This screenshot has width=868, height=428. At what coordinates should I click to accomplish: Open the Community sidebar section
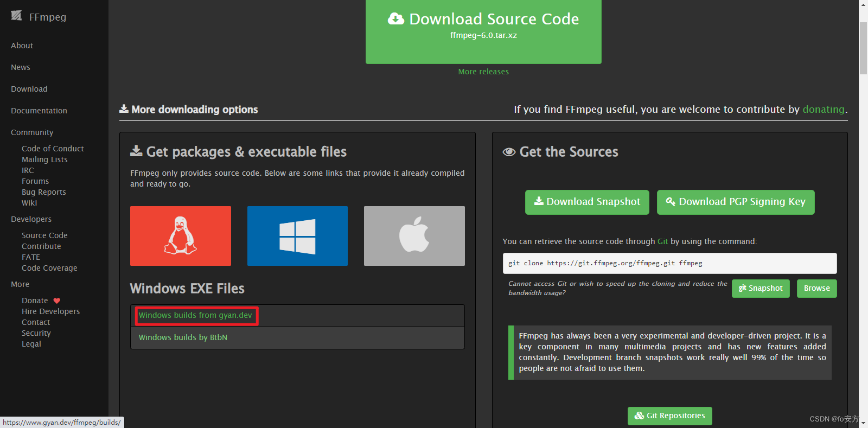coord(32,132)
